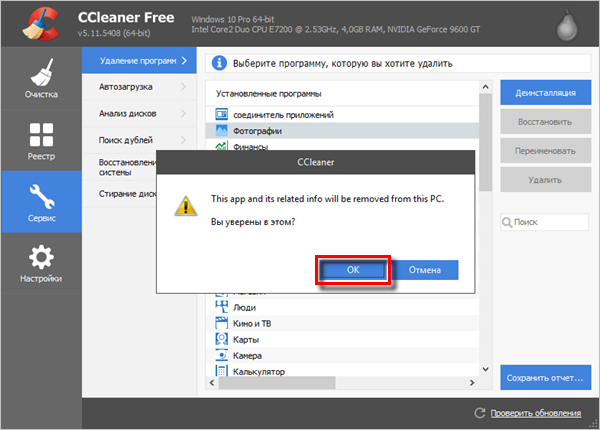Click the Кино и ТВ clapperboard icon

click(222, 323)
